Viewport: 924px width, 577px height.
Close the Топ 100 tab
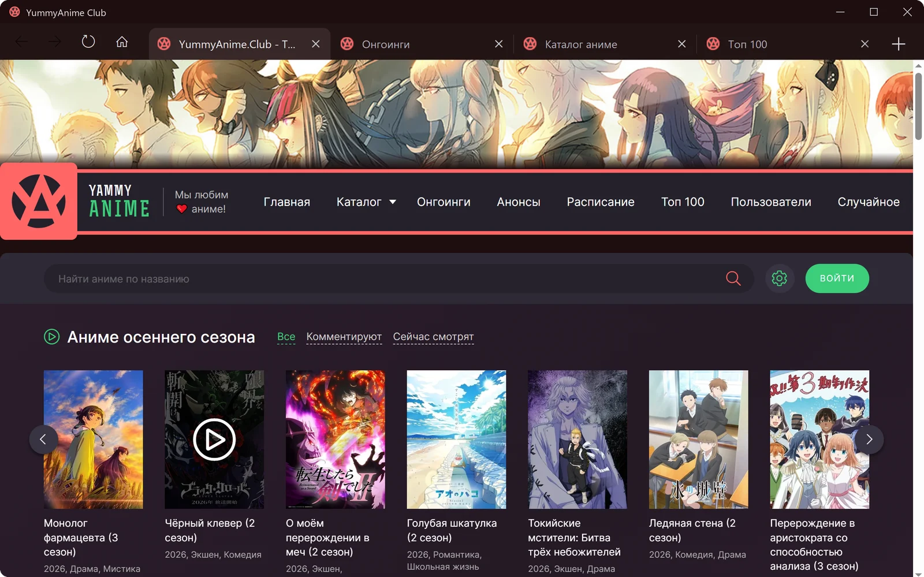click(x=865, y=44)
